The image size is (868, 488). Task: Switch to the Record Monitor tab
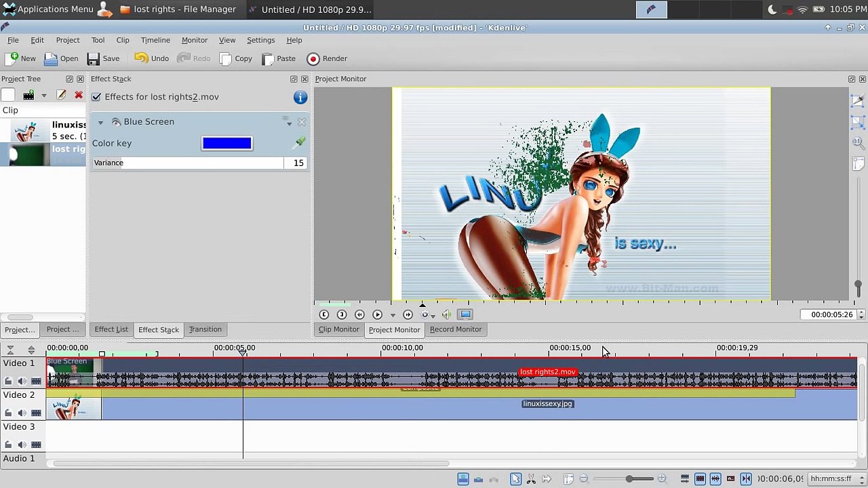pyautogui.click(x=456, y=329)
